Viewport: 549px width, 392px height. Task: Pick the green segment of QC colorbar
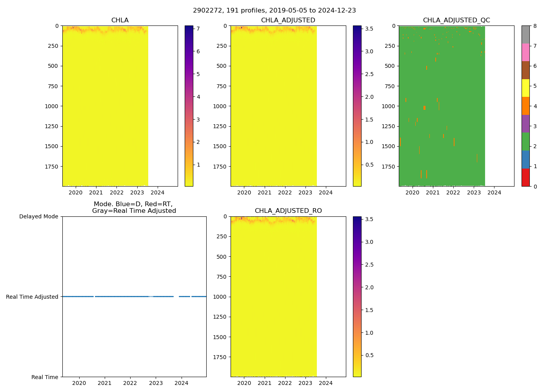(525, 142)
